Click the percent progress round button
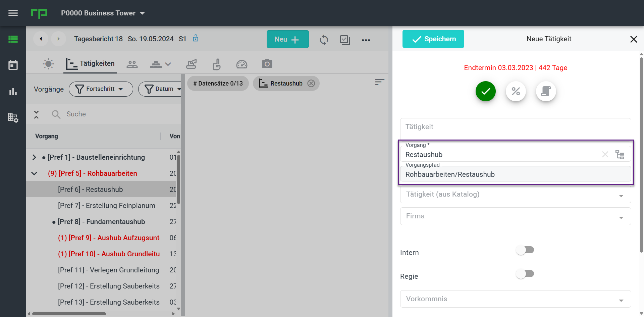Screen dimensions: 644x317 coord(516,91)
